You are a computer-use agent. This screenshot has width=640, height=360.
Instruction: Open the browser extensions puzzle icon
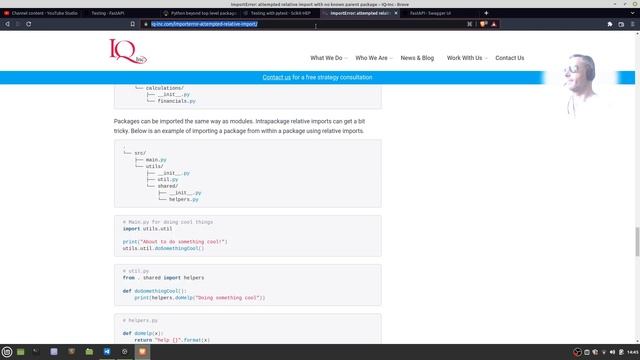610,24
